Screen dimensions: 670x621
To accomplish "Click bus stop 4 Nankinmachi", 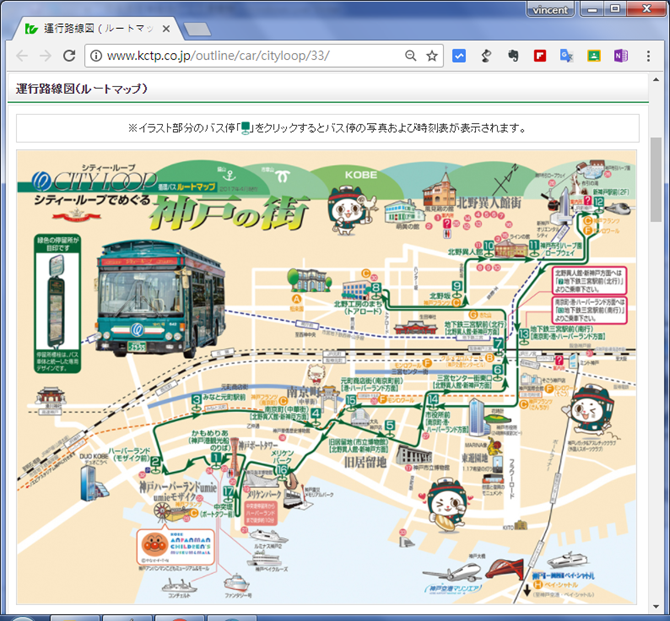I will point(316,416).
